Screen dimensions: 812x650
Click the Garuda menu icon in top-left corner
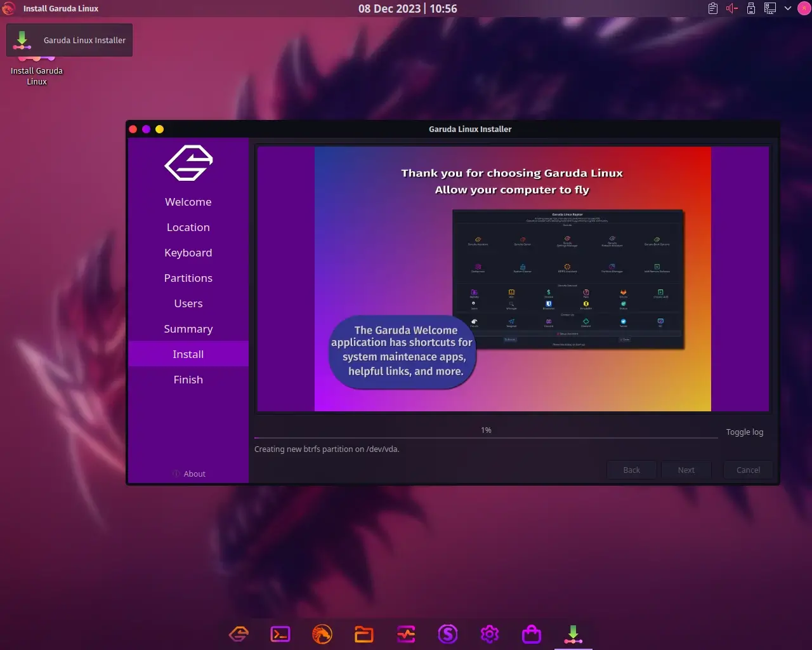click(8, 8)
